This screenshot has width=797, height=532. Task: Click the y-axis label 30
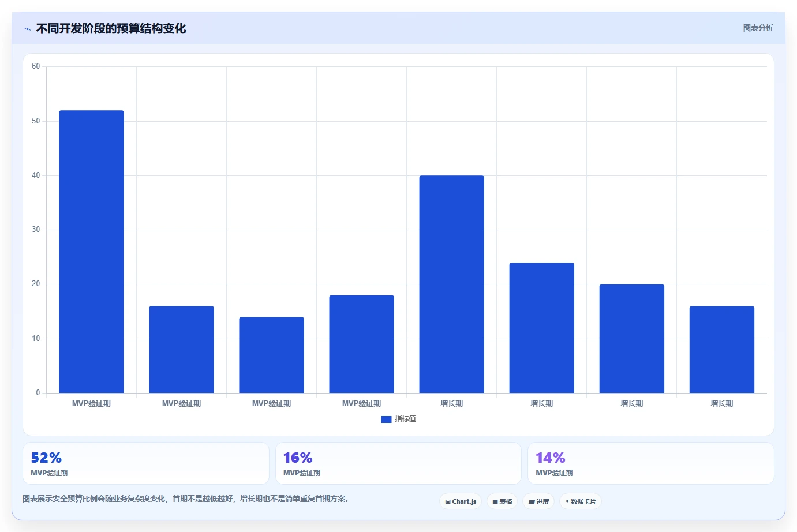(36, 230)
